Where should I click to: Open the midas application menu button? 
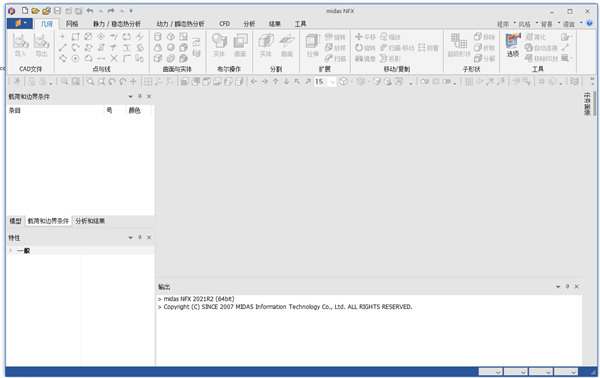20,24
